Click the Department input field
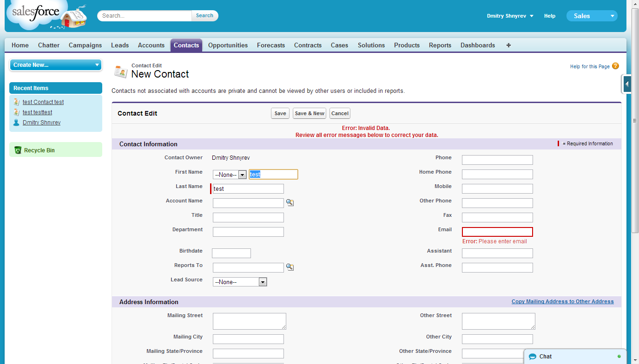Image resolution: width=639 pixels, height=364 pixels. click(x=248, y=232)
